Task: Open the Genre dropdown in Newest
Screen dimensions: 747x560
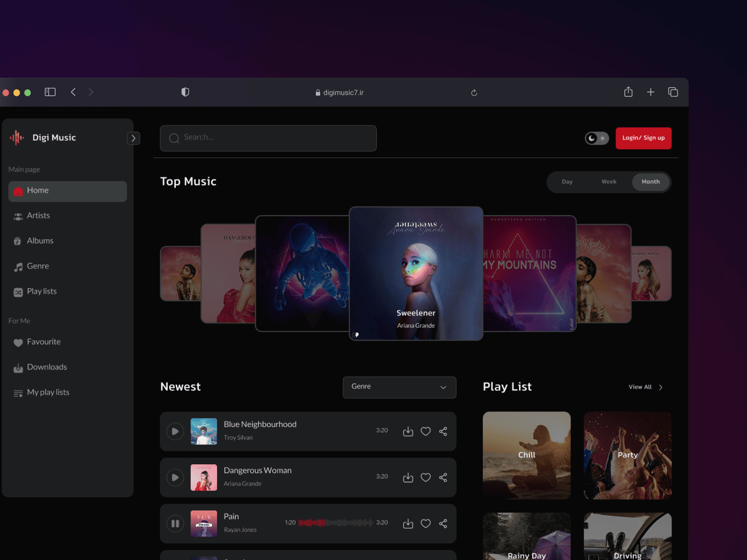Action: (x=399, y=387)
